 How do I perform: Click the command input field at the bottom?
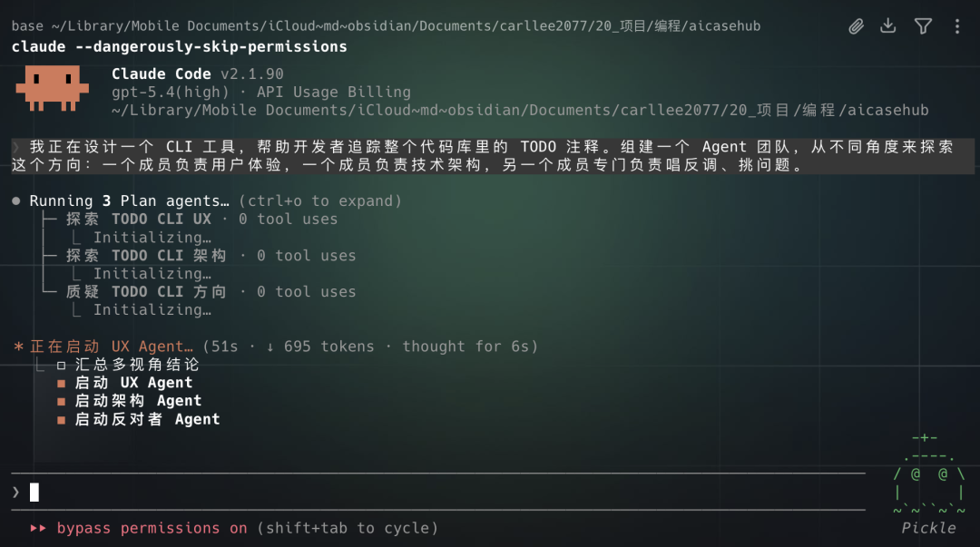363,491
